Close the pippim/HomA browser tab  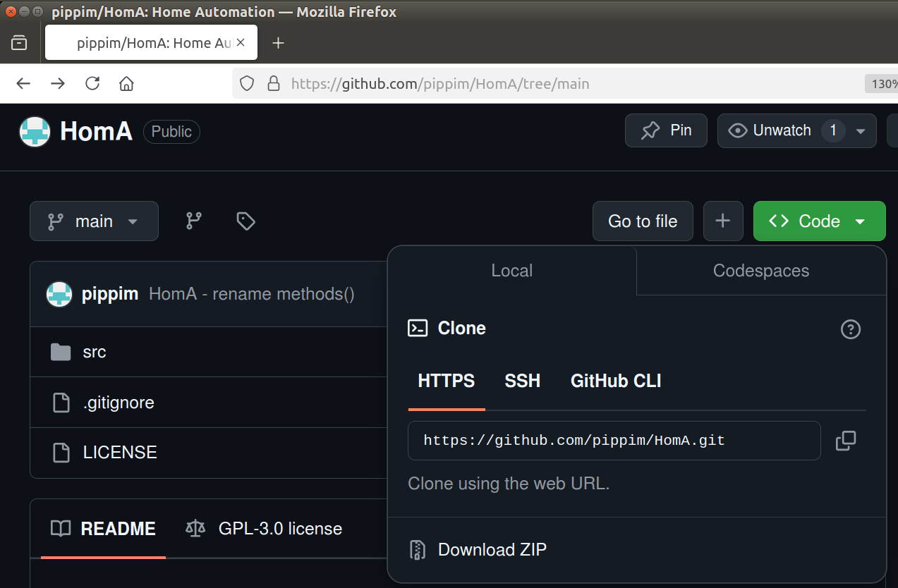(241, 42)
